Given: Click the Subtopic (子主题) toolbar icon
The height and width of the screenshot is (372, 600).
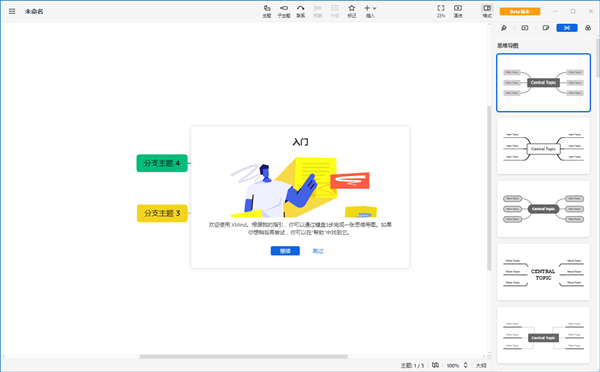Looking at the screenshot, I should click(284, 11).
